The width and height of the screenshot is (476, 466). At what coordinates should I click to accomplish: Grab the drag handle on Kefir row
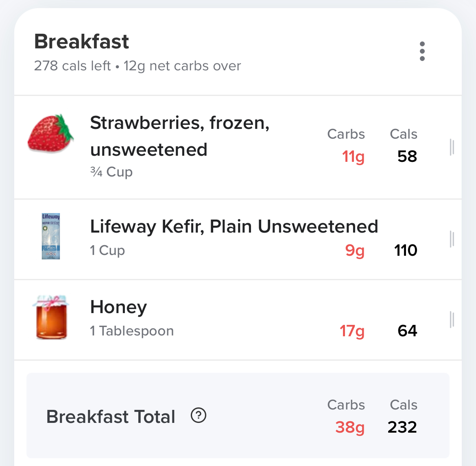coord(452,239)
